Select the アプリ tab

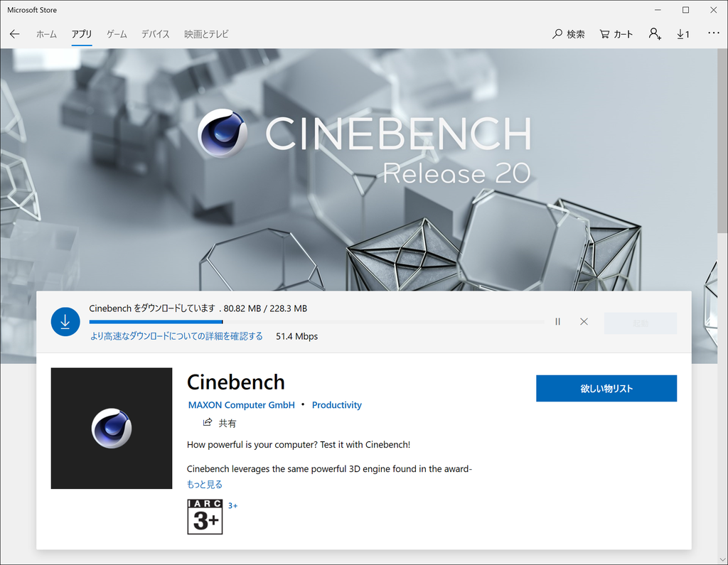82,34
